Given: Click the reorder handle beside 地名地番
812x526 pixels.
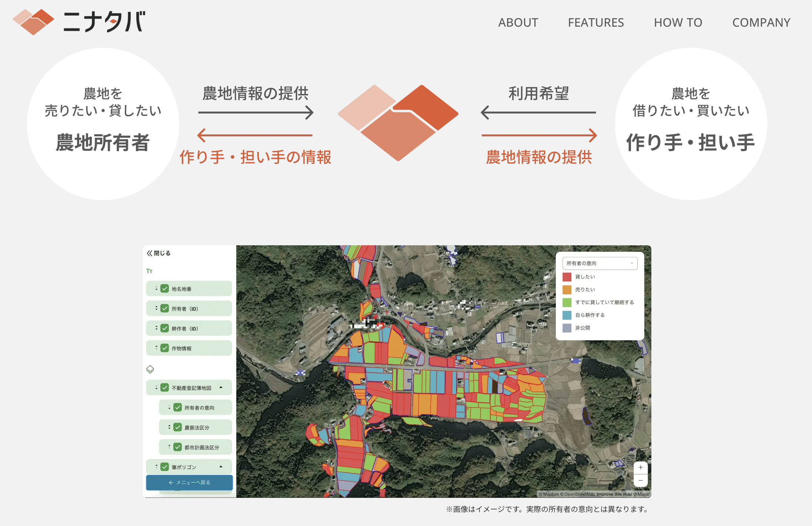Looking at the screenshot, I should 156,289.
